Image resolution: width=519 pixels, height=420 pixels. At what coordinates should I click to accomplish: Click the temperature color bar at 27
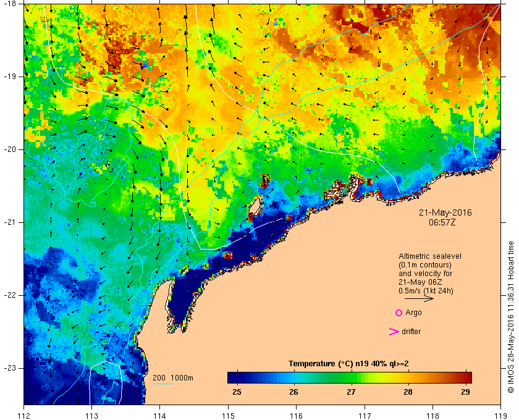pos(351,377)
